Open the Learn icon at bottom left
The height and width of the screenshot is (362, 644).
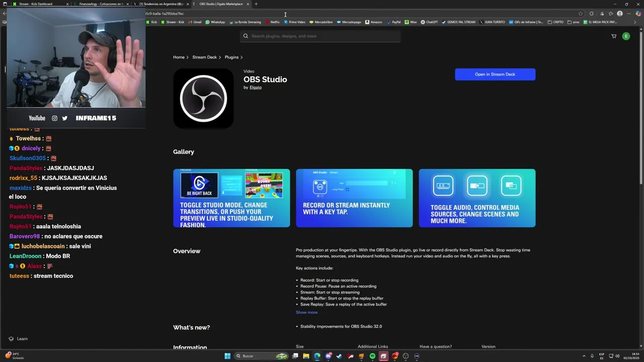[x=11, y=339]
